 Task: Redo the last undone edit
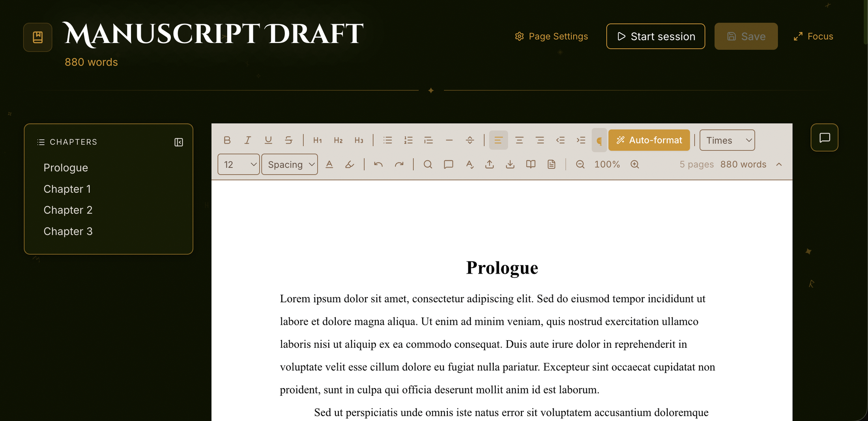click(x=399, y=164)
